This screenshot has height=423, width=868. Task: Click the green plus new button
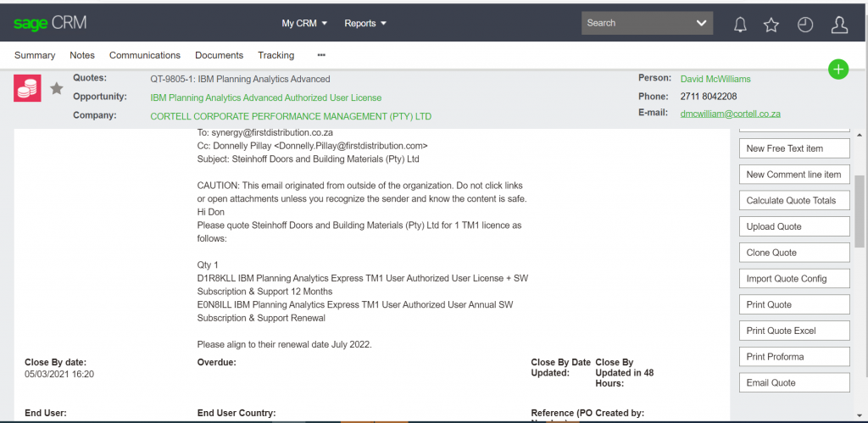pos(837,70)
